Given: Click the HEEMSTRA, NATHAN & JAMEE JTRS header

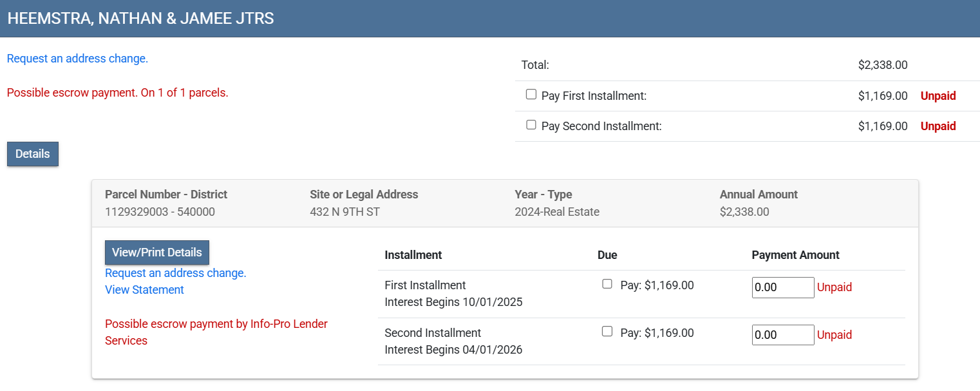Looking at the screenshot, I should coord(140,19).
